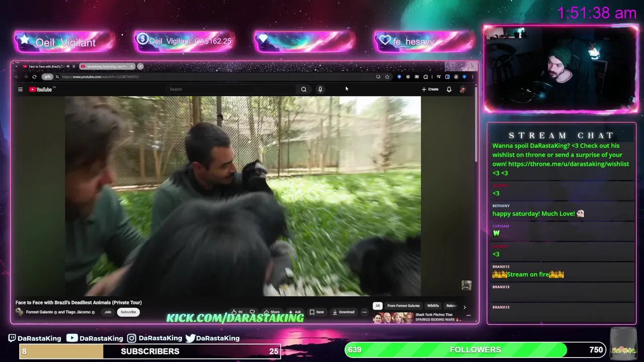Click the Ask button under video
Screen dimensions: 644x362
(x=295, y=312)
